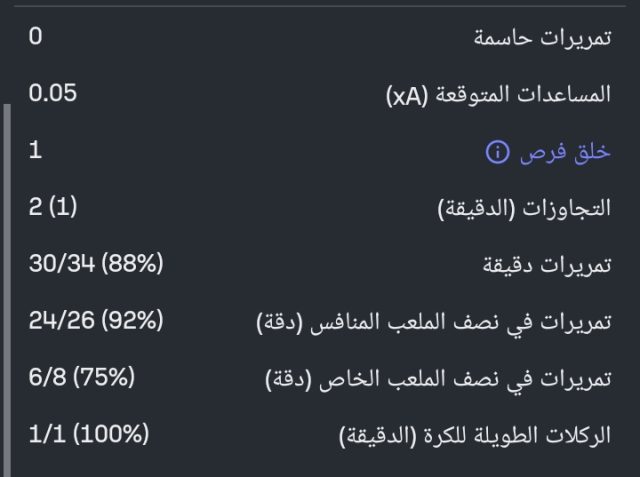Click the chances created value 1
Viewport: 640px width, 477px height.
pos(36,152)
